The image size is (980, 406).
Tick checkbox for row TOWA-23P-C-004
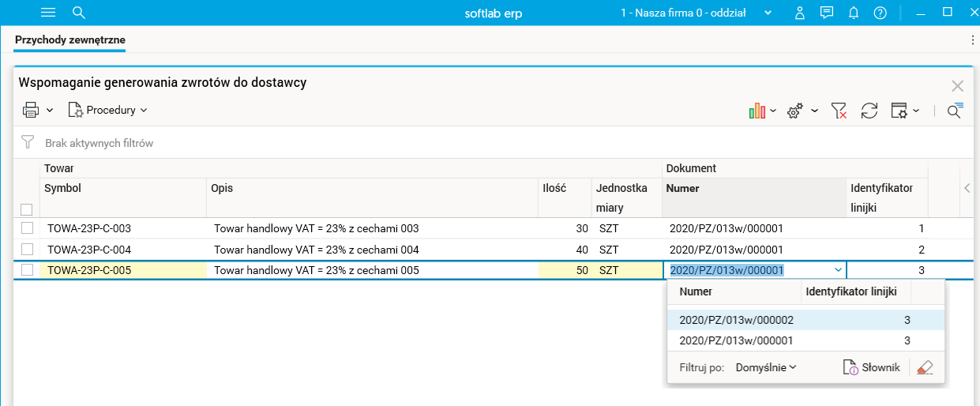pyautogui.click(x=28, y=250)
